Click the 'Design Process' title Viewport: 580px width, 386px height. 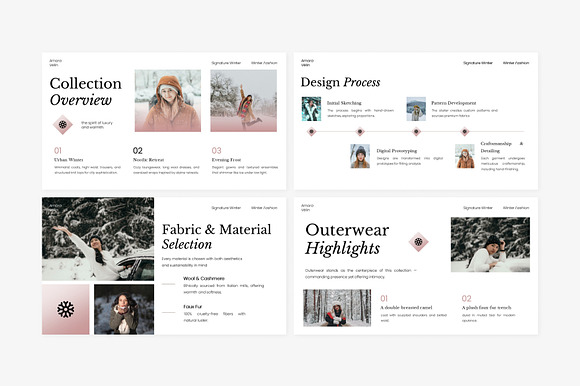340,82
